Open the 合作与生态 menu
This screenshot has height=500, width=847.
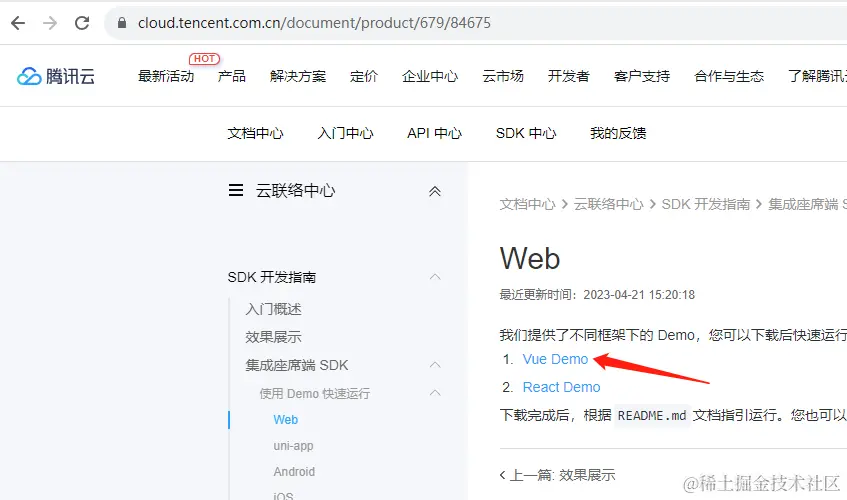click(729, 76)
